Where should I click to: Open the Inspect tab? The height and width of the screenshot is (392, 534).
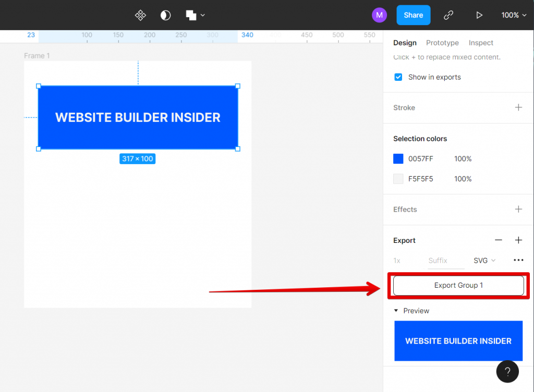480,43
